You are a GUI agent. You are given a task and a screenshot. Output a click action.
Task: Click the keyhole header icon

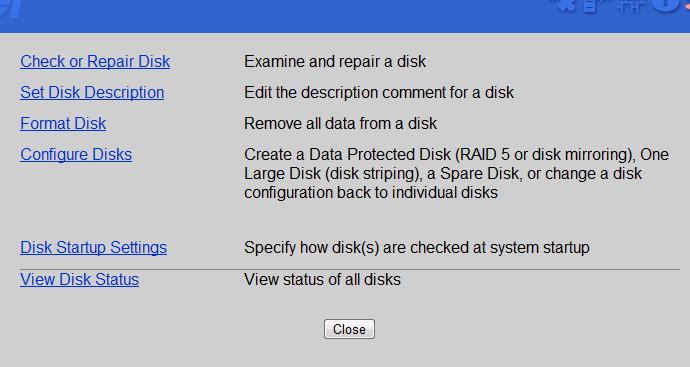(665, 5)
